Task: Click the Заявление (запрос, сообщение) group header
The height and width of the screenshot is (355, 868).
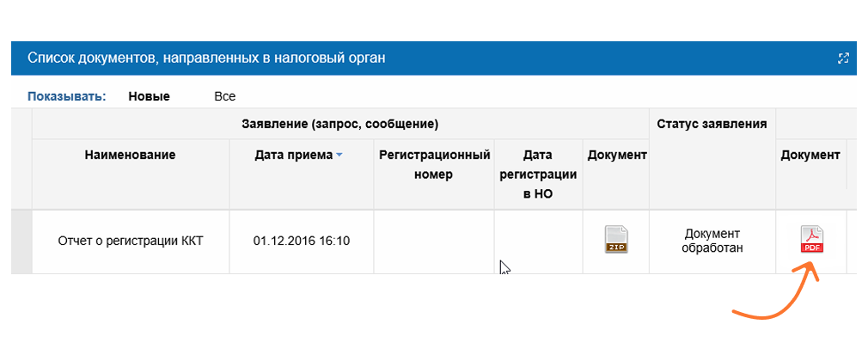Action: [339, 125]
